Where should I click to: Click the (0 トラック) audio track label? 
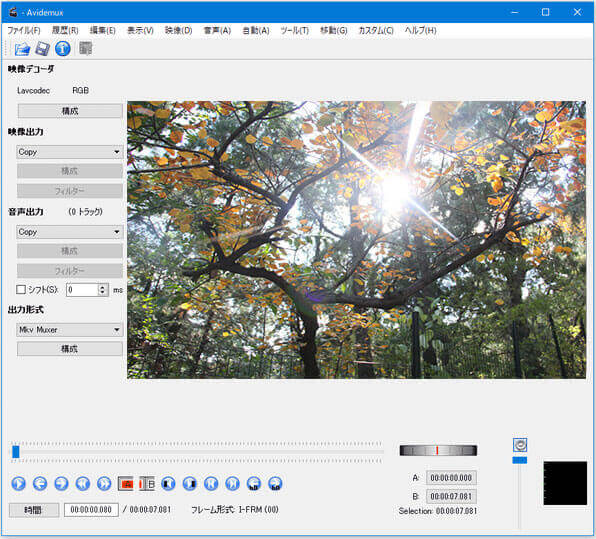(86, 212)
